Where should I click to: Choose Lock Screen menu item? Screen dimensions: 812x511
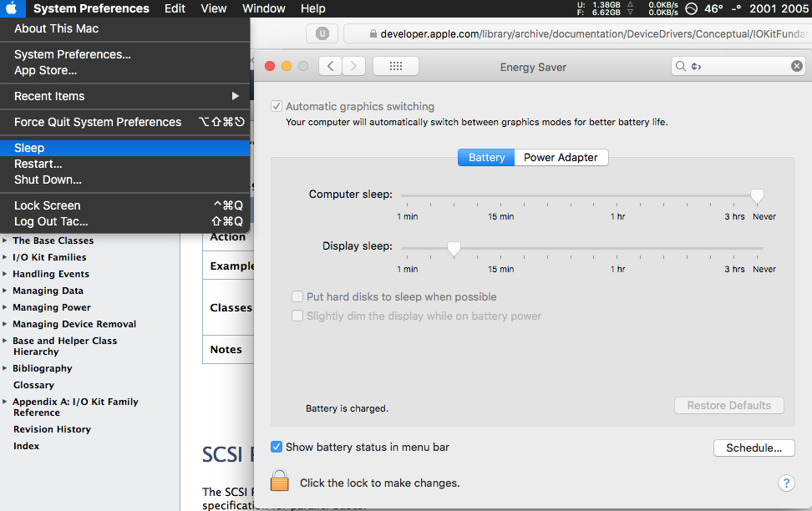point(124,205)
